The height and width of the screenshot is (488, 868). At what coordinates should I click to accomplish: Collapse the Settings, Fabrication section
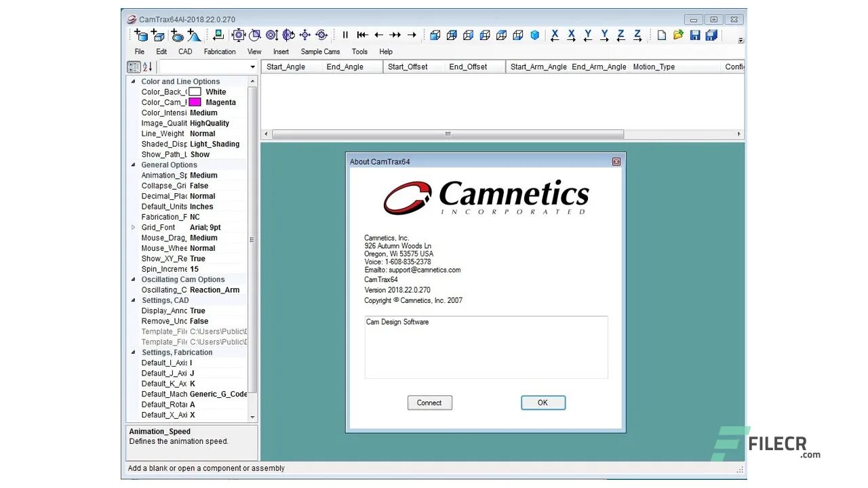(x=133, y=352)
